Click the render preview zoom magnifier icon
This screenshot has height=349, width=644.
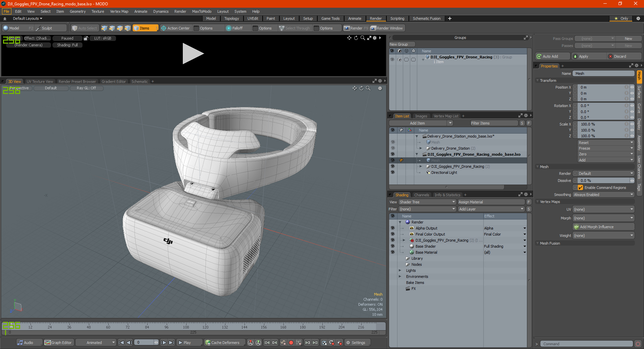363,38
